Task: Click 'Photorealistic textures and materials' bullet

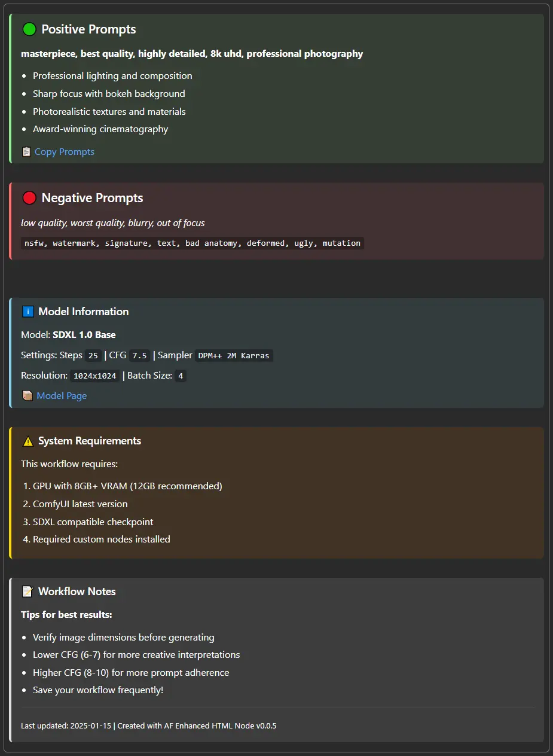Action: click(109, 112)
